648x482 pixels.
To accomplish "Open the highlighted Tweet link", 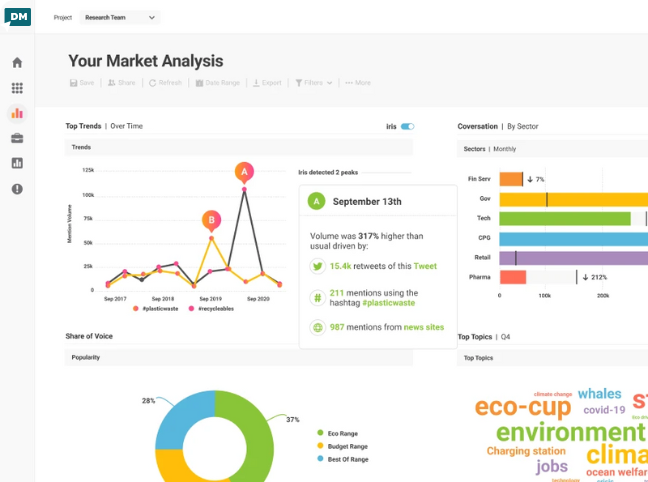I will pyautogui.click(x=425, y=266).
